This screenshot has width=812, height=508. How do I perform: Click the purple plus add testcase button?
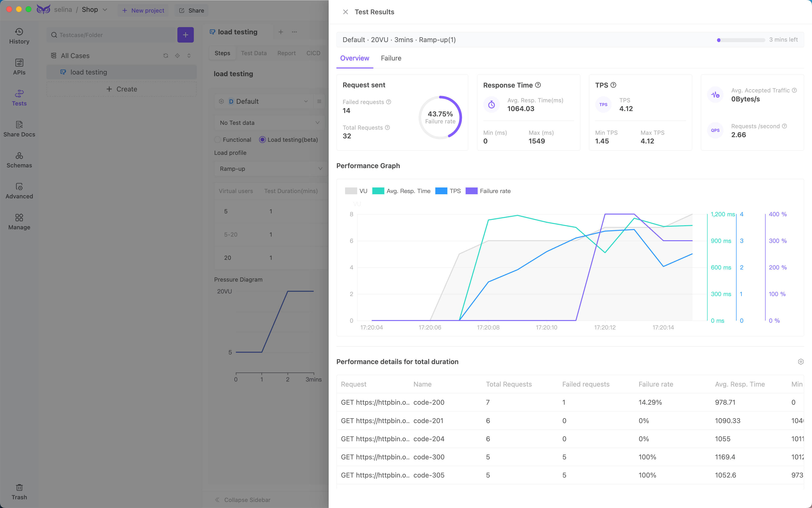(185, 35)
